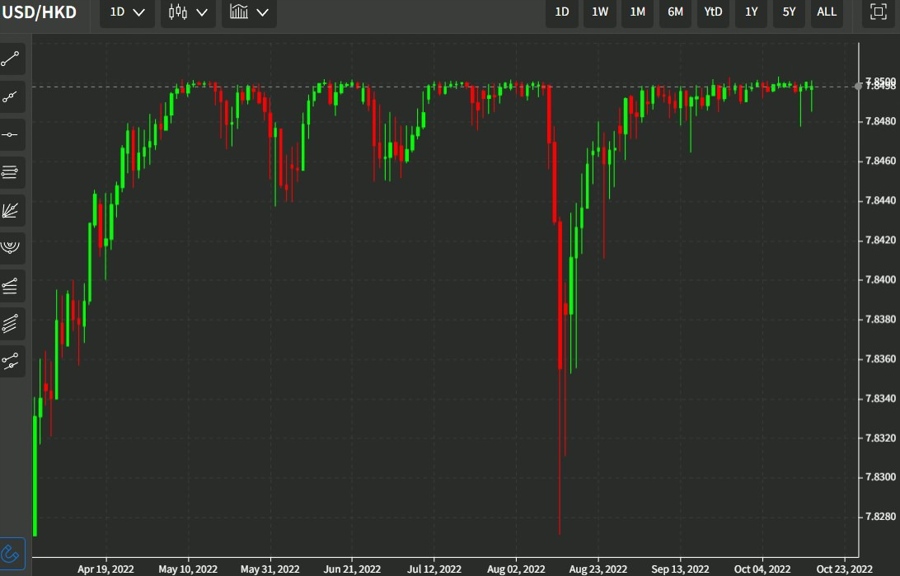Toggle fullscreen chart view
Screen dimensions: 900x576
[878, 12]
